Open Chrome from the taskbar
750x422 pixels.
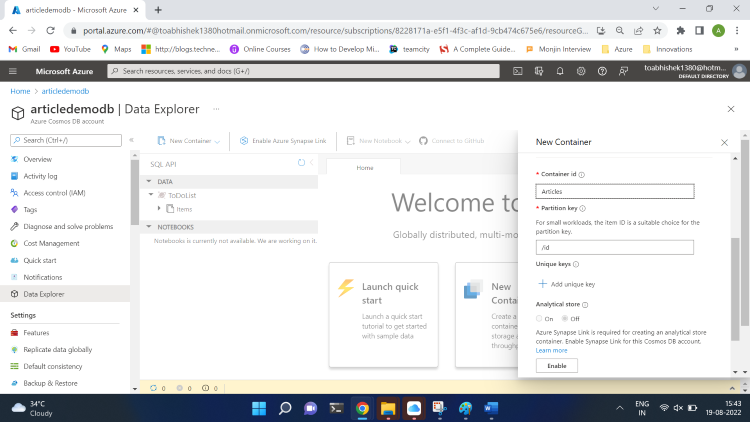click(x=362, y=409)
